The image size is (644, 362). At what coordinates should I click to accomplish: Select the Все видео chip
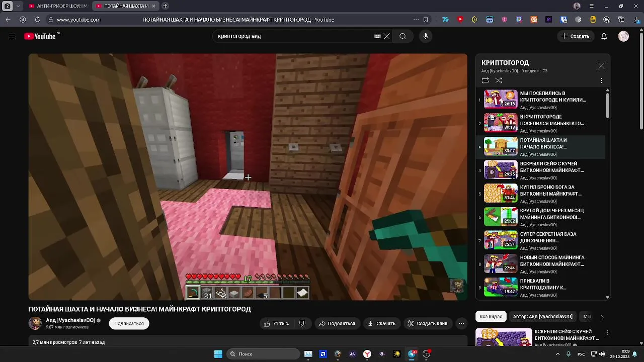[x=491, y=317]
